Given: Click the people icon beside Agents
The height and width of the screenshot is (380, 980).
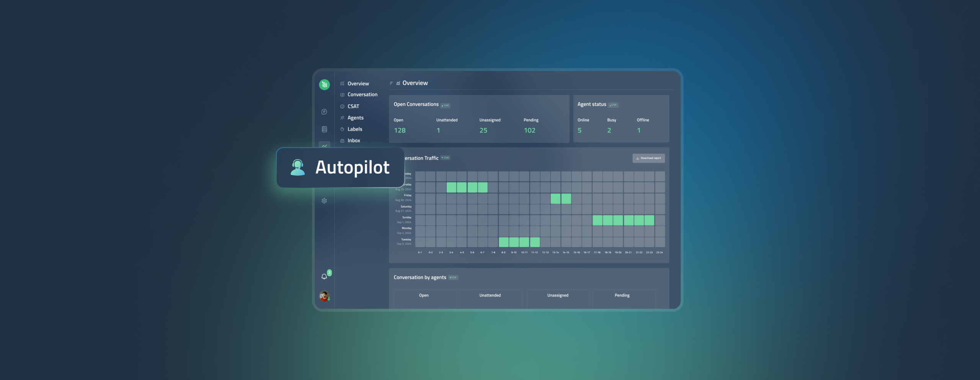Looking at the screenshot, I should pos(342,118).
